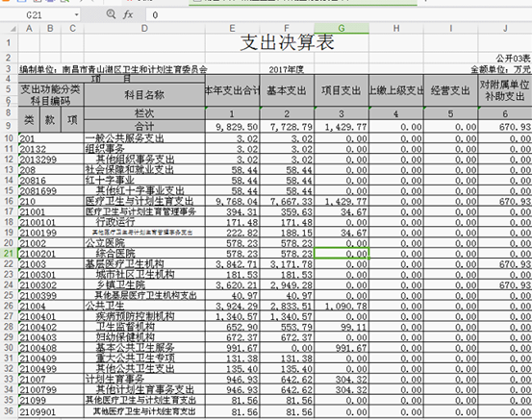Click the value 9,768.04 in row 16
Image resolution: width=532 pixels, height=420 pixels.
coord(232,202)
